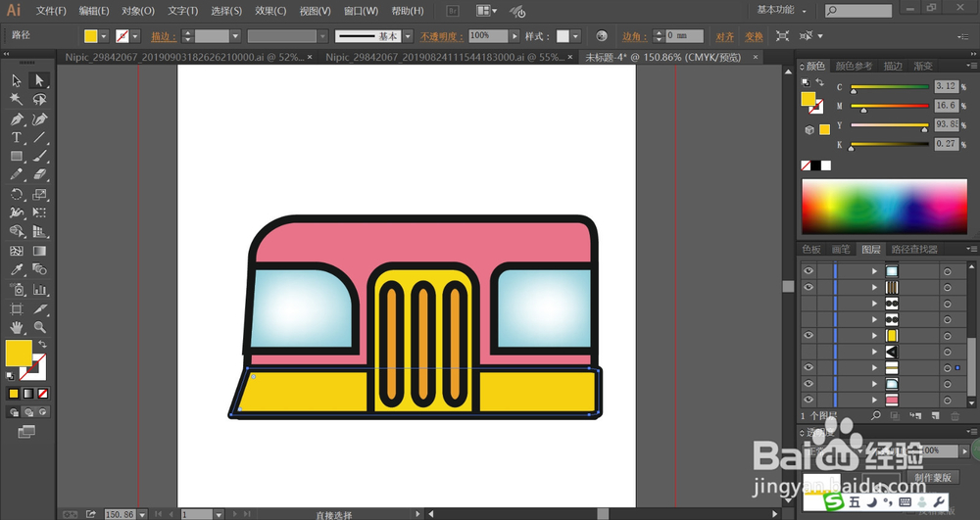Image resolution: width=980 pixels, height=520 pixels.
Task: Select the Shape Builder tool
Action: coord(17,231)
